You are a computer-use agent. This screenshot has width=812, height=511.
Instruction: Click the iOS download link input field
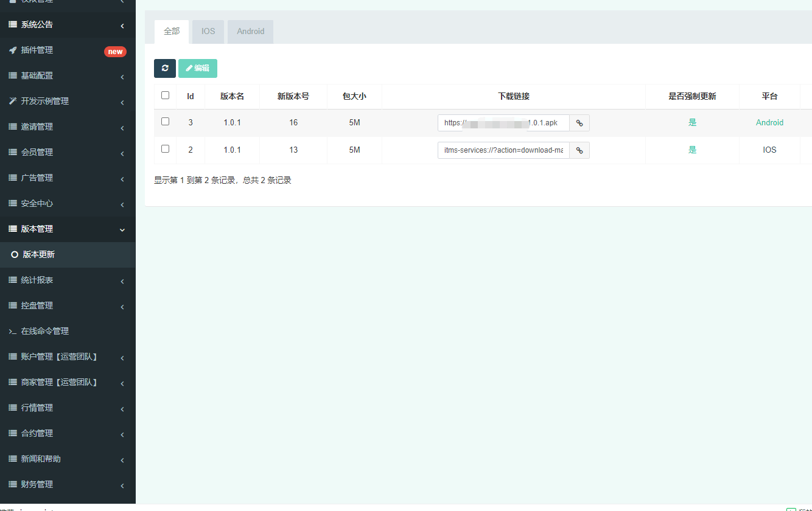pos(503,150)
